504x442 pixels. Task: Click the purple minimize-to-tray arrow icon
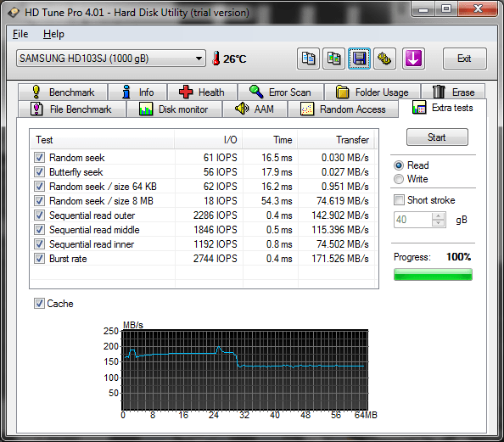pyautogui.click(x=413, y=59)
